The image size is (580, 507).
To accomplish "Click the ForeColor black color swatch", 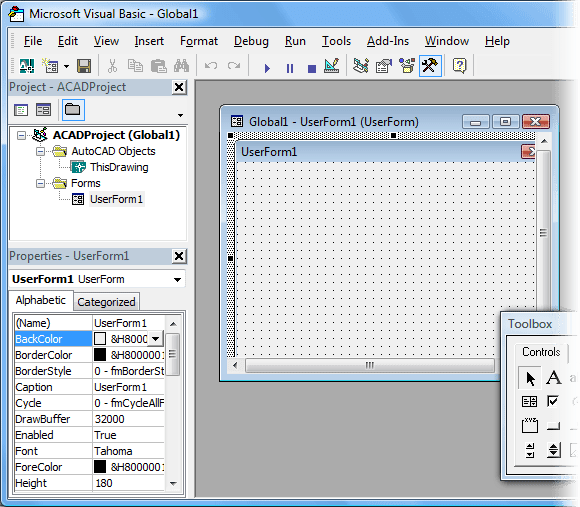I will click(100, 467).
